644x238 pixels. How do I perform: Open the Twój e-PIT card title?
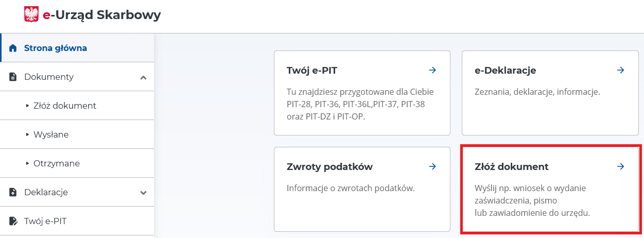click(x=312, y=71)
